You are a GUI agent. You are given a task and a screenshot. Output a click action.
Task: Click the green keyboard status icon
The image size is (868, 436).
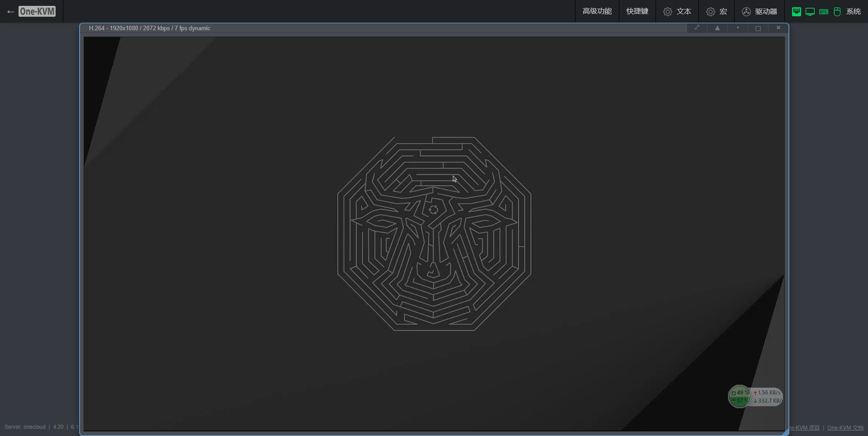(824, 12)
